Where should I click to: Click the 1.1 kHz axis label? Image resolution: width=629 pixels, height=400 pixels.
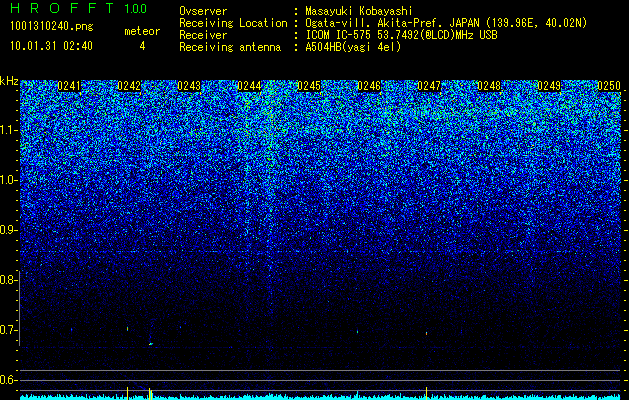[9, 130]
